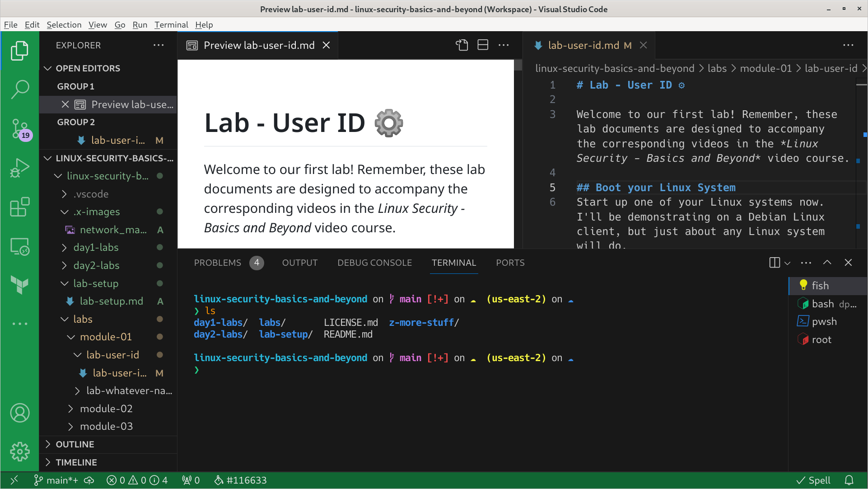Toggle the Spell checker in status bar

point(813,480)
